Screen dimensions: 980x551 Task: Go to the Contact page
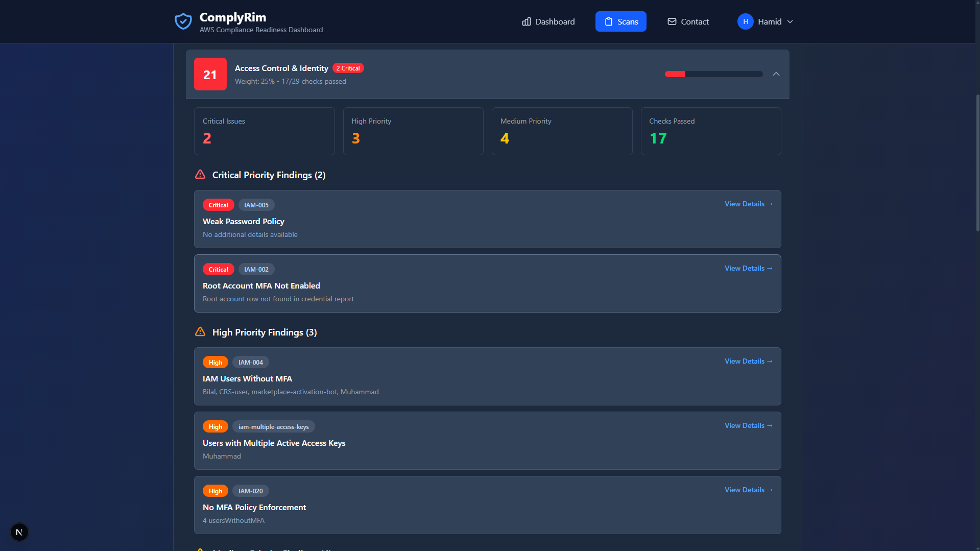coord(688,21)
